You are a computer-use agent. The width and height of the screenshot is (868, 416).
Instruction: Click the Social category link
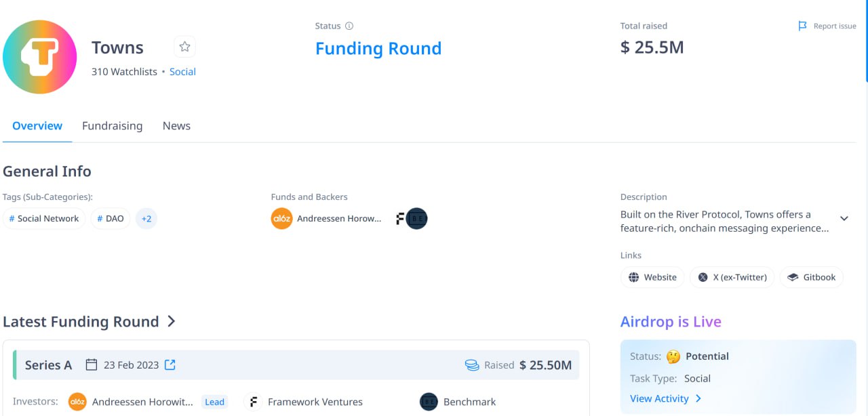coord(182,72)
